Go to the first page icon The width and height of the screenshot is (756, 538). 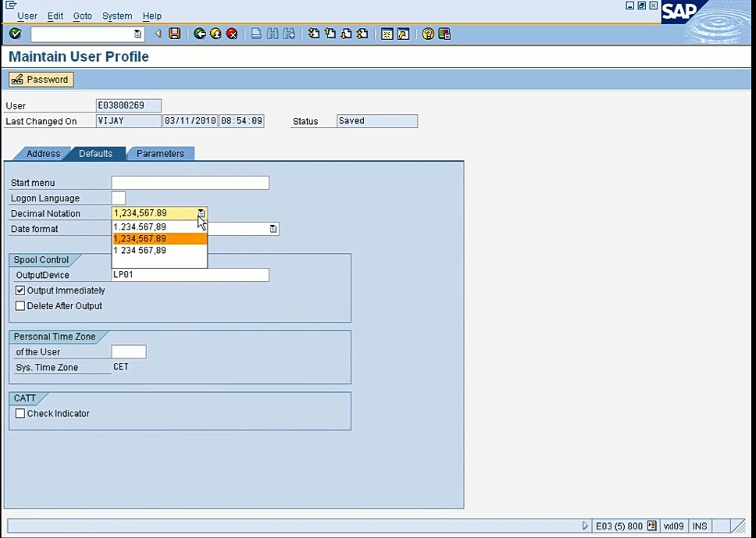(314, 34)
